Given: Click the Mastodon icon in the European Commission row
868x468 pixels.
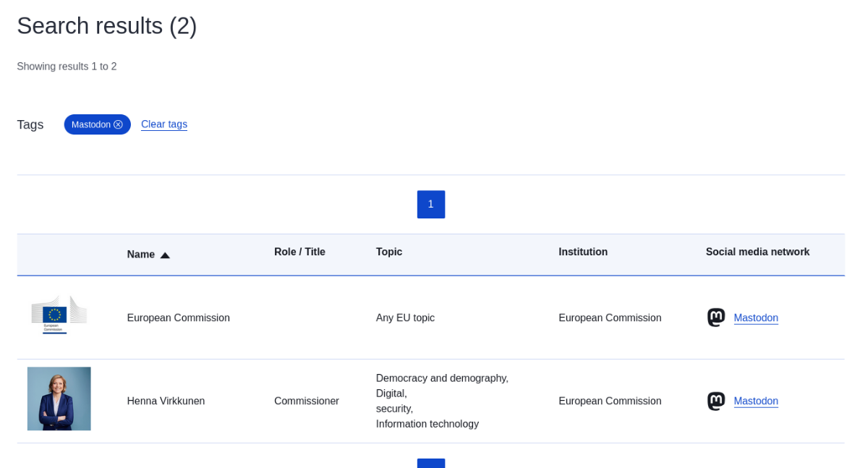Looking at the screenshot, I should click(716, 318).
